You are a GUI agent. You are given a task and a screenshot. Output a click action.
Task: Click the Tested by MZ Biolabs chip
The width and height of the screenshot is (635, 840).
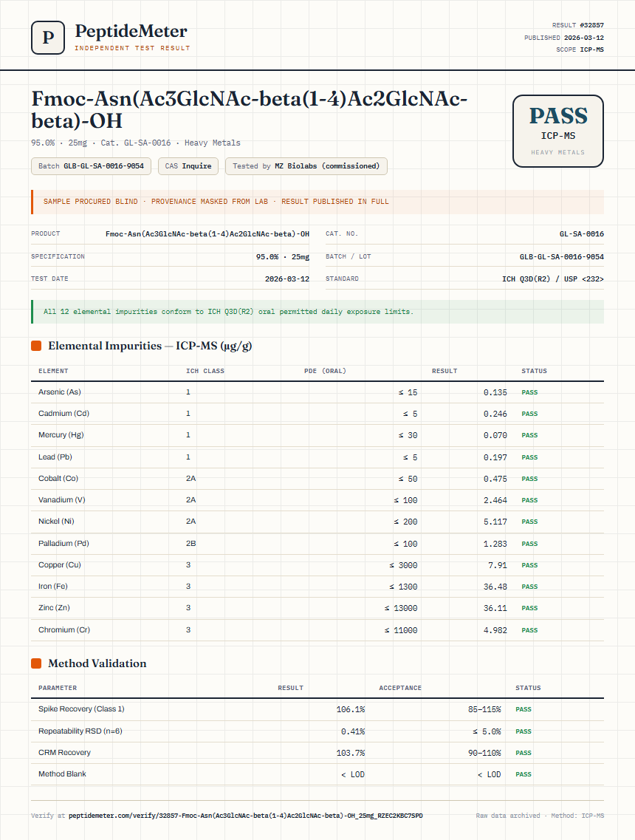click(306, 166)
